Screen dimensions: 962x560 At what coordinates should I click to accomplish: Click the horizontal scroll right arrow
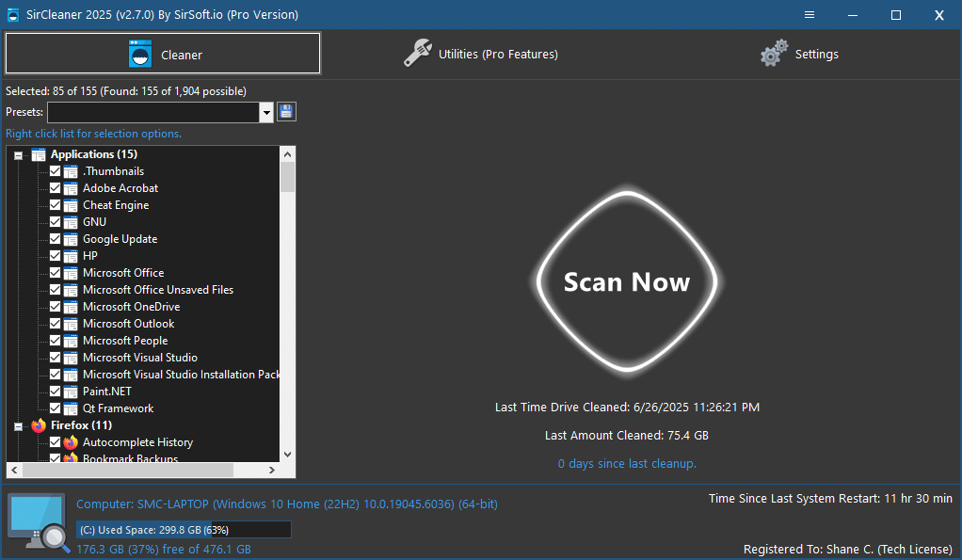[272, 470]
